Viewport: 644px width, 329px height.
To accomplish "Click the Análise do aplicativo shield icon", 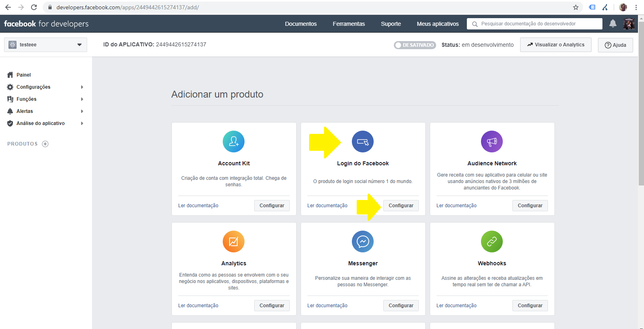I will [x=10, y=123].
